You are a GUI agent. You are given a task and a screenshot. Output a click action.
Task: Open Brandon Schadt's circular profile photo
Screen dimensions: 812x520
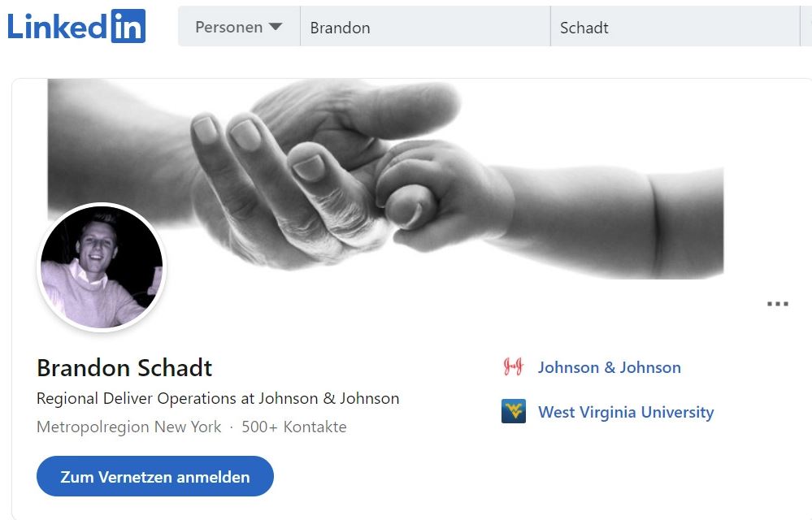tap(102, 267)
